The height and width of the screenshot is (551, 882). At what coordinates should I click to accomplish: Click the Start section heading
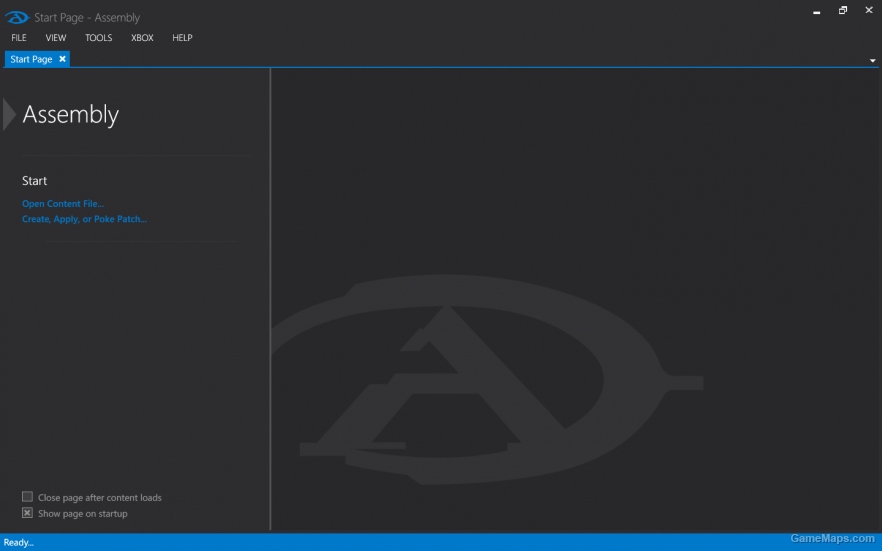(34, 180)
